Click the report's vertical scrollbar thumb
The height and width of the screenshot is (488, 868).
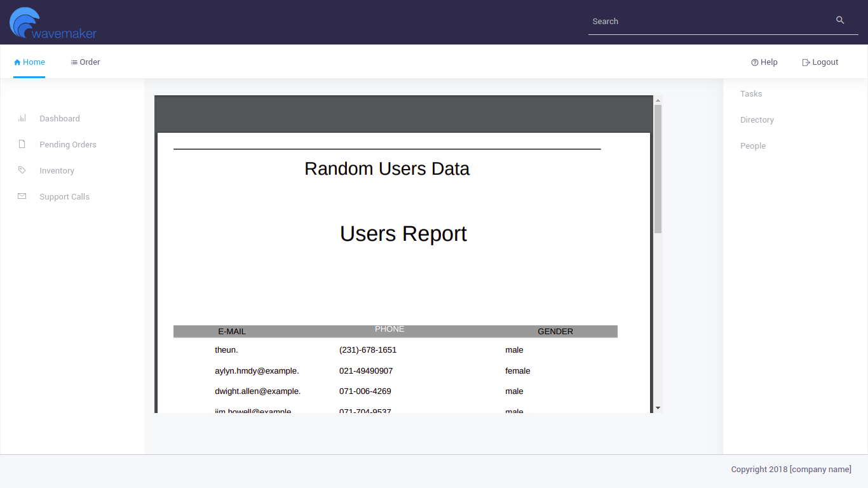click(x=658, y=168)
